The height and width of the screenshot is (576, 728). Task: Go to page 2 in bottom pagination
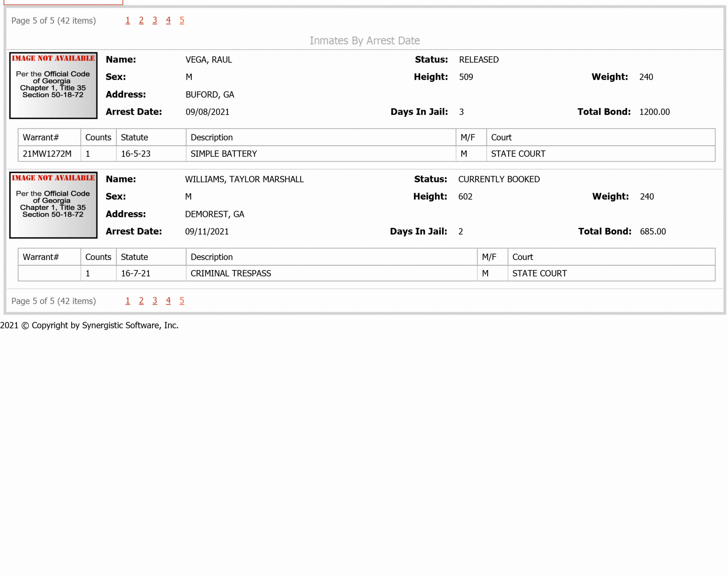[141, 301]
